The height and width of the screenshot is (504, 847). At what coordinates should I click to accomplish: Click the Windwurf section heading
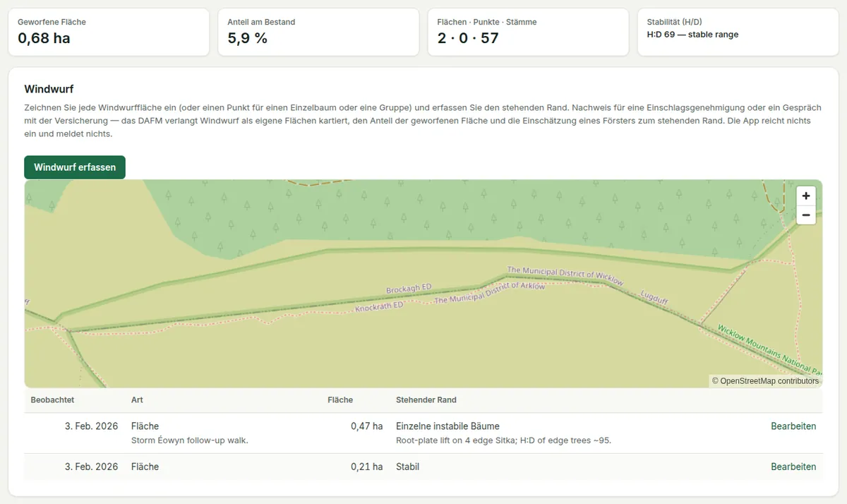tap(49, 89)
